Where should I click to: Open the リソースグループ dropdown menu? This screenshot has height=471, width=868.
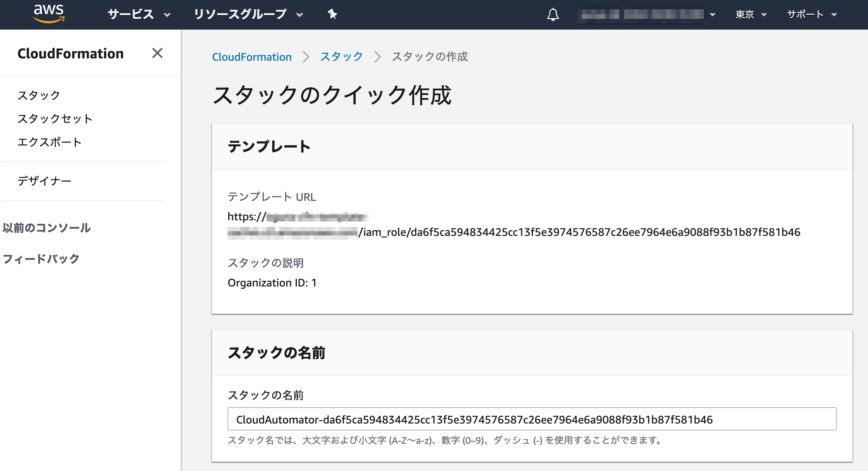[x=248, y=15]
